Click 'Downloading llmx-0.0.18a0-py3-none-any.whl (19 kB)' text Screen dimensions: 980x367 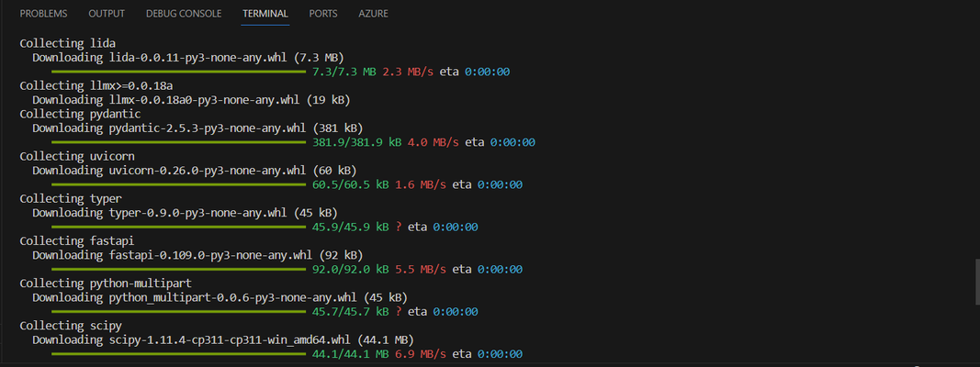coord(191,100)
